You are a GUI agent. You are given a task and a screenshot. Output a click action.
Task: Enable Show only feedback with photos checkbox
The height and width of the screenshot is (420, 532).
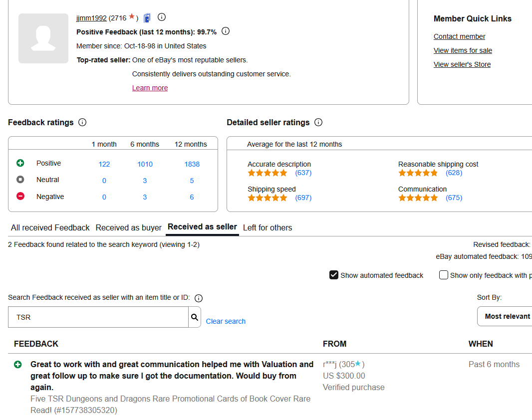[x=444, y=275]
